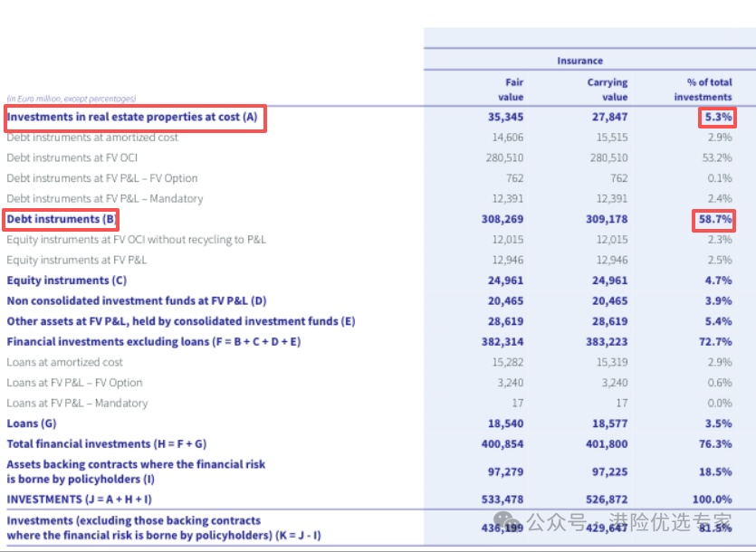756x552 pixels.
Task: Select the 5.3% of total investments value
Action: 718,117
